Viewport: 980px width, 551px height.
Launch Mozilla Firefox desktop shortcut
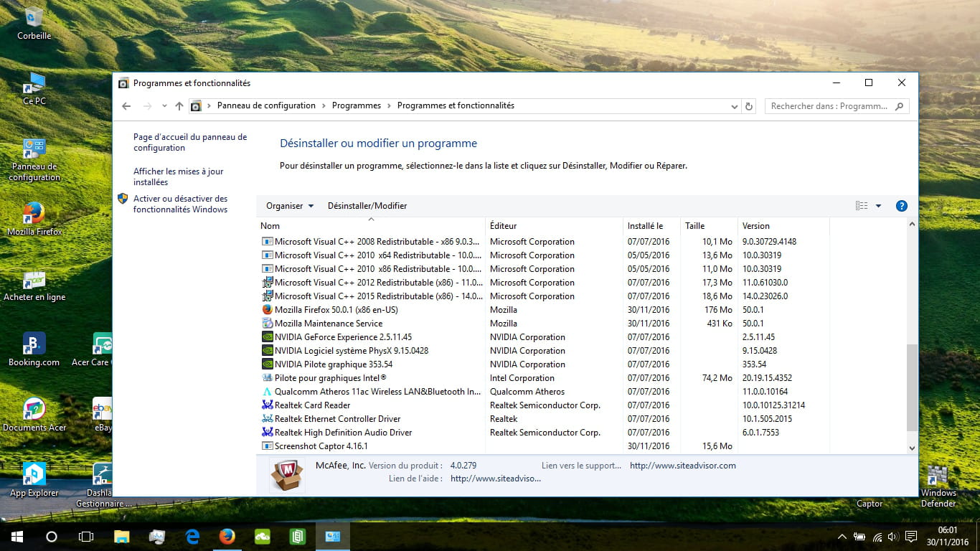click(34, 219)
